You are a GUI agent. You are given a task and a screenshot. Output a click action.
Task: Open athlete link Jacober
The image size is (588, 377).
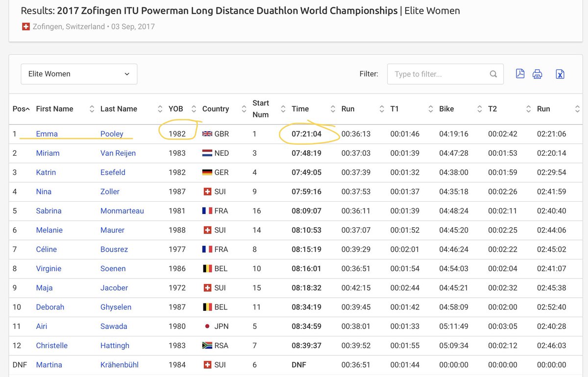coord(114,288)
